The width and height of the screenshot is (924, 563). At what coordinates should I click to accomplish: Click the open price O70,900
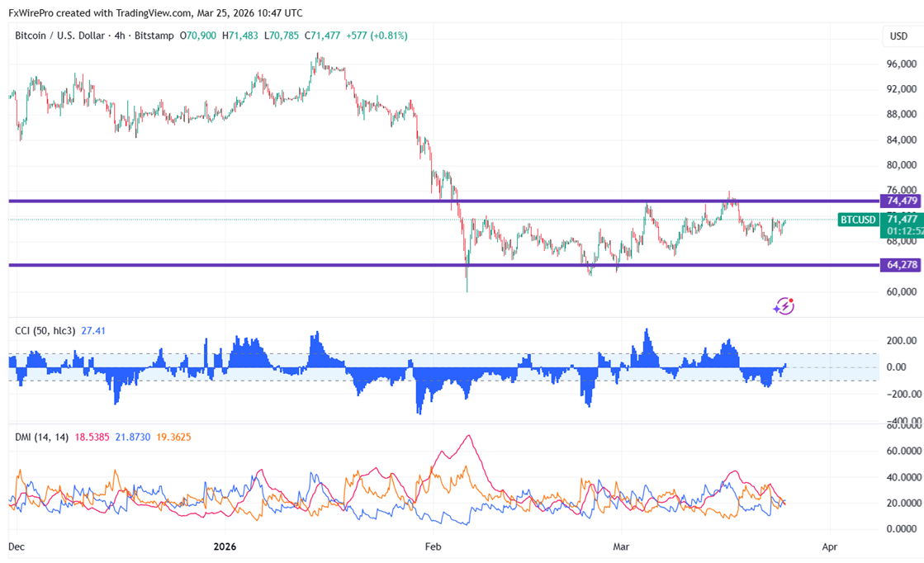point(197,35)
